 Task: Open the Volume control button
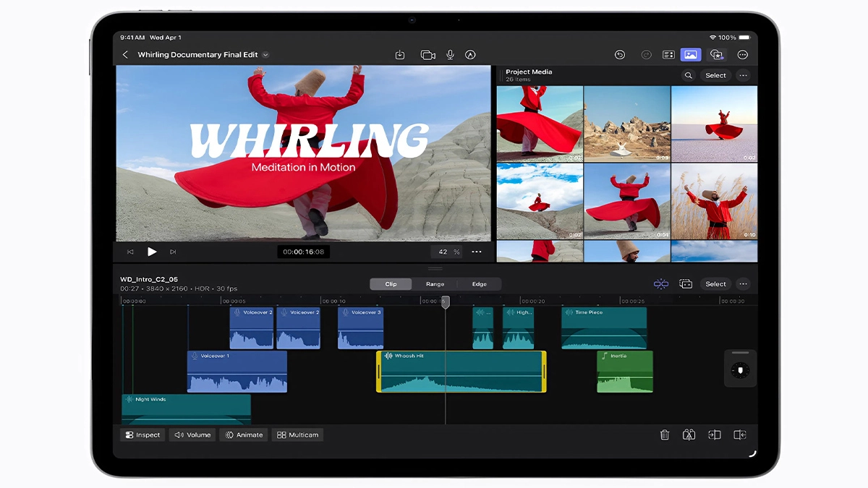click(x=192, y=435)
